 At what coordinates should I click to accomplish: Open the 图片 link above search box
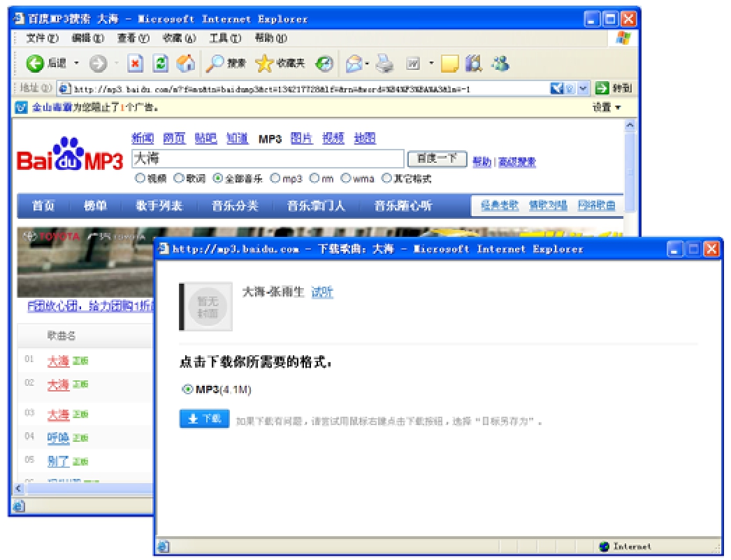tap(301, 138)
